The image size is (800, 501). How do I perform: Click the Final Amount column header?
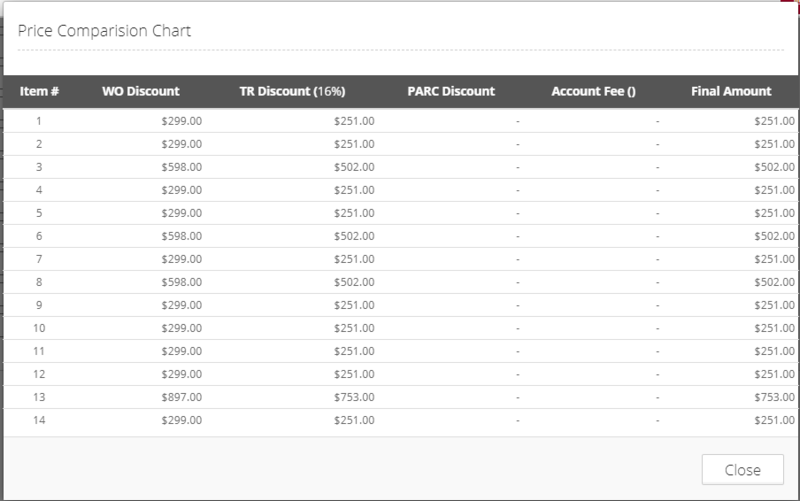[731, 91]
